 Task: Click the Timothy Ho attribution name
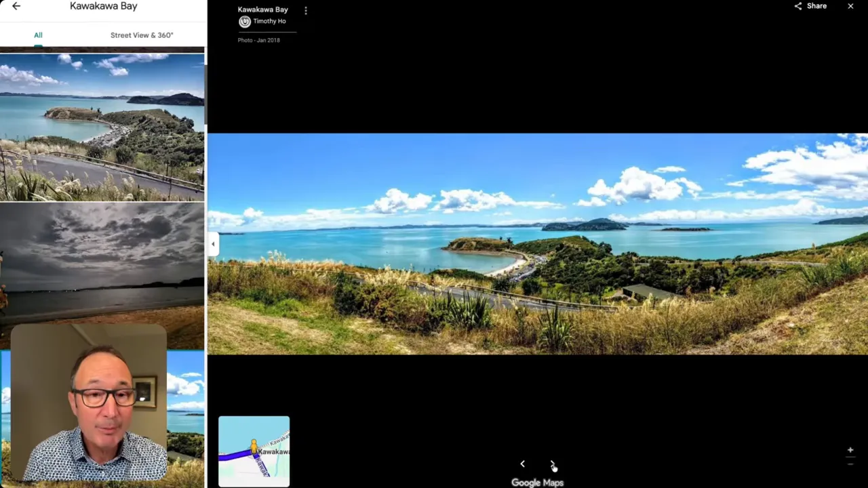[269, 21]
